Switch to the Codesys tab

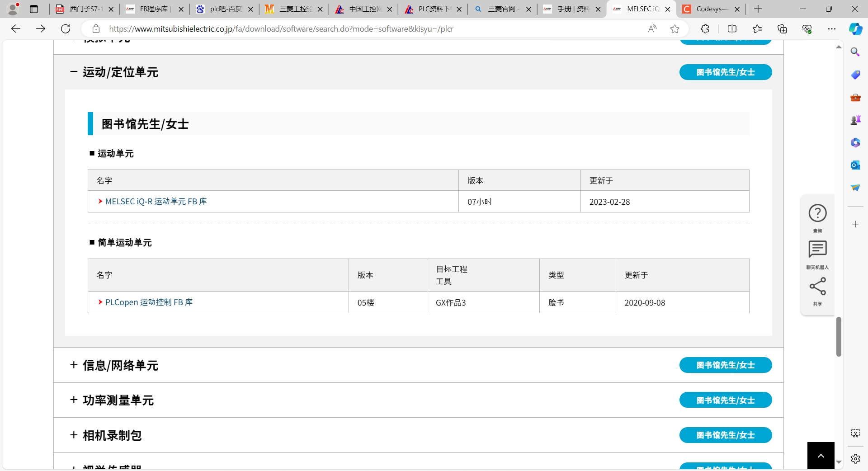click(x=709, y=9)
